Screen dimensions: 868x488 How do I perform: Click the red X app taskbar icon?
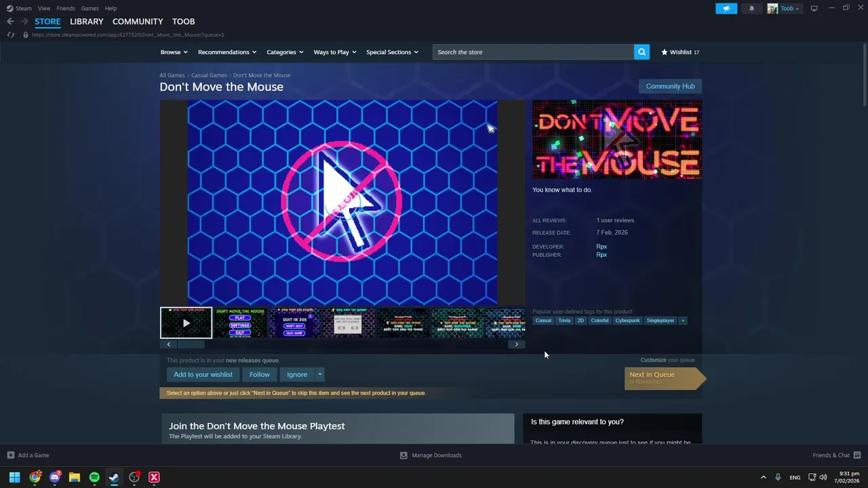coord(154,477)
